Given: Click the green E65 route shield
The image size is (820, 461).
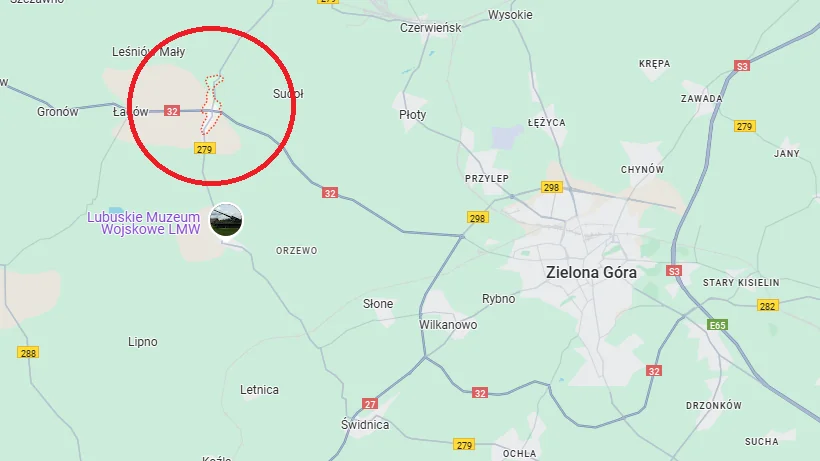Looking at the screenshot, I should click(x=717, y=325).
